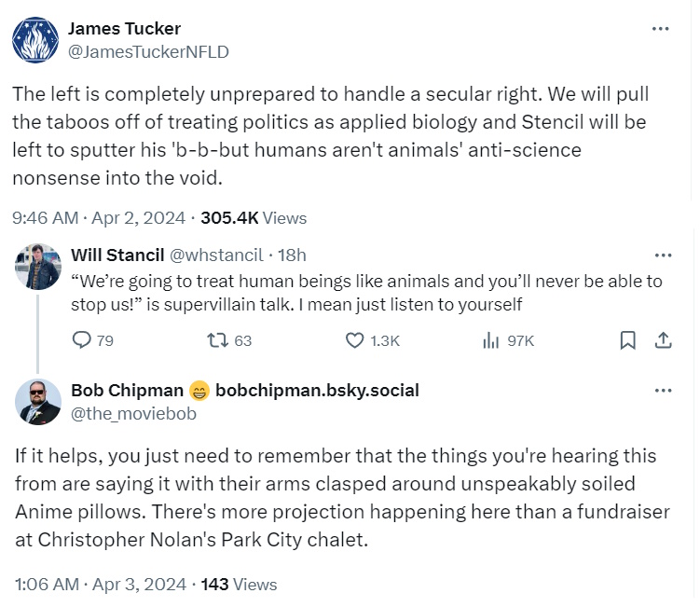
Task: Click the @JamesTuckerNFLD handle
Action: click(x=148, y=51)
